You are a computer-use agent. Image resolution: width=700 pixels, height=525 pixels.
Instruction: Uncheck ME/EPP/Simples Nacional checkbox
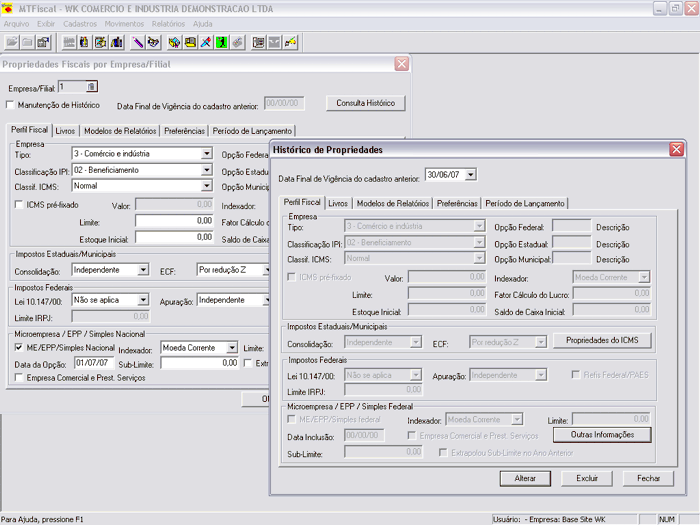[20, 347]
